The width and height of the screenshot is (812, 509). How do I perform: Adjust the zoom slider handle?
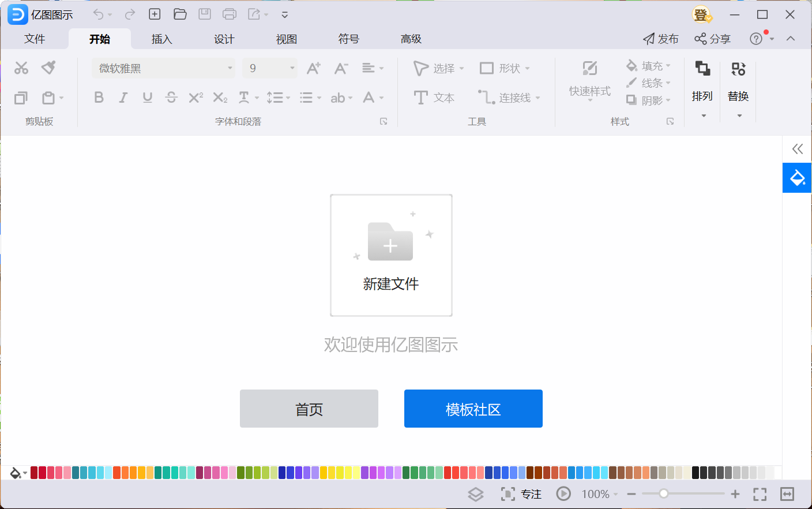[664, 493]
